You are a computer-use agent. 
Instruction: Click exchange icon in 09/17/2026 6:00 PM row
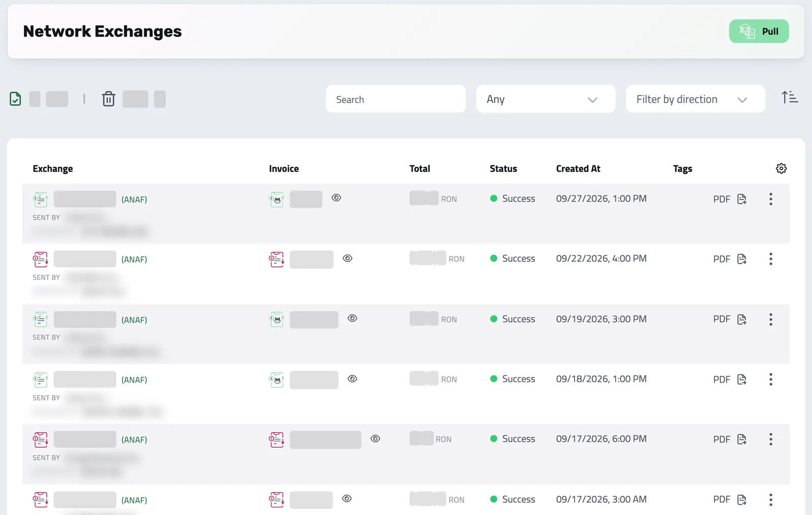tap(41, 439)
